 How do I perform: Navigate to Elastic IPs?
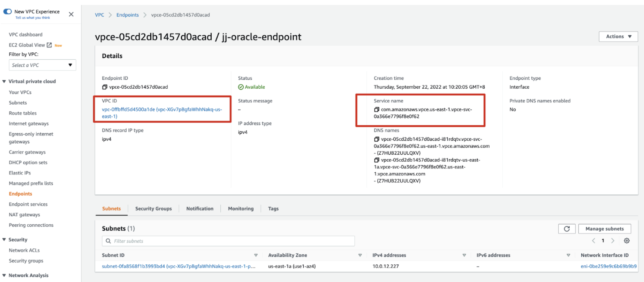[20, 173]
